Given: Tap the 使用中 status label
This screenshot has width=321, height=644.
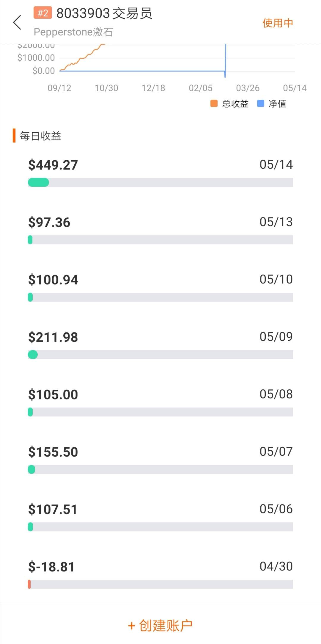Looking at the screenshot, I should pyautogui.click(x=278, y=23).
